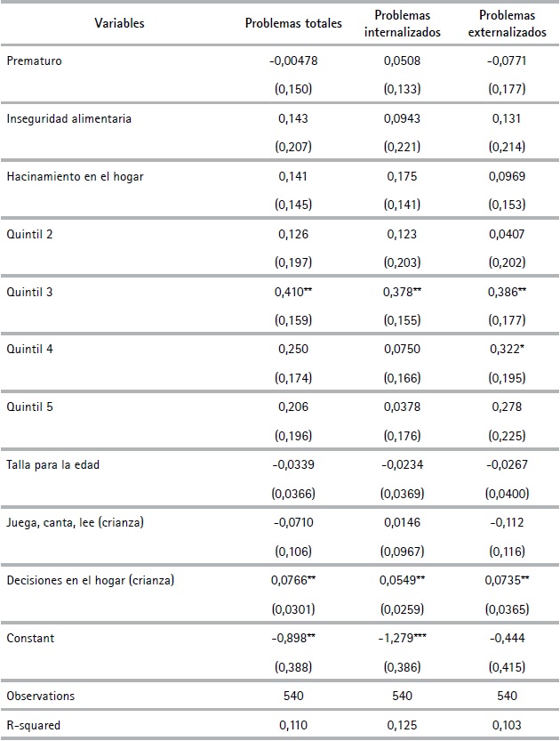Click the 'Inseguridad alimentaria' row label
Image resolution: width=560 pixels, height=741 pixels.
pyautogui.click(x=68, y=118)
